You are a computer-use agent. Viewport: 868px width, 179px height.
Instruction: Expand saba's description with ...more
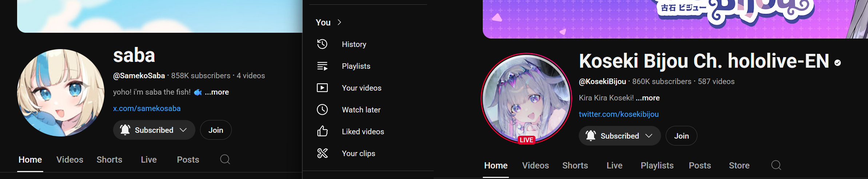point(217,92)
